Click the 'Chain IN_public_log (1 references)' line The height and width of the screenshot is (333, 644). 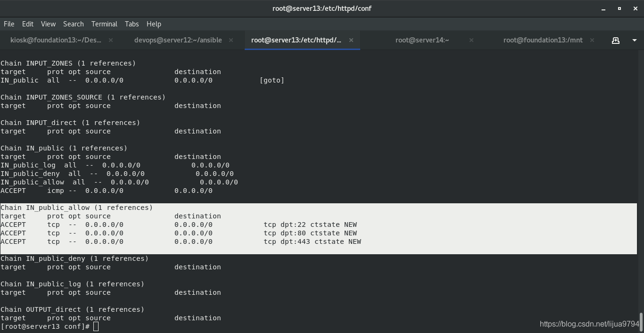click(x=73, y=284)
